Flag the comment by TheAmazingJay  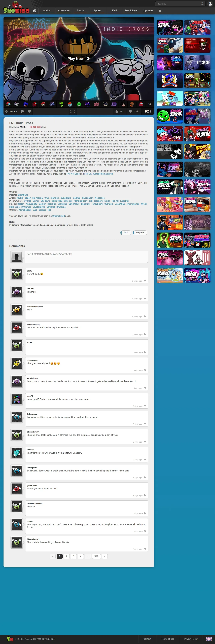coord(145,335)
